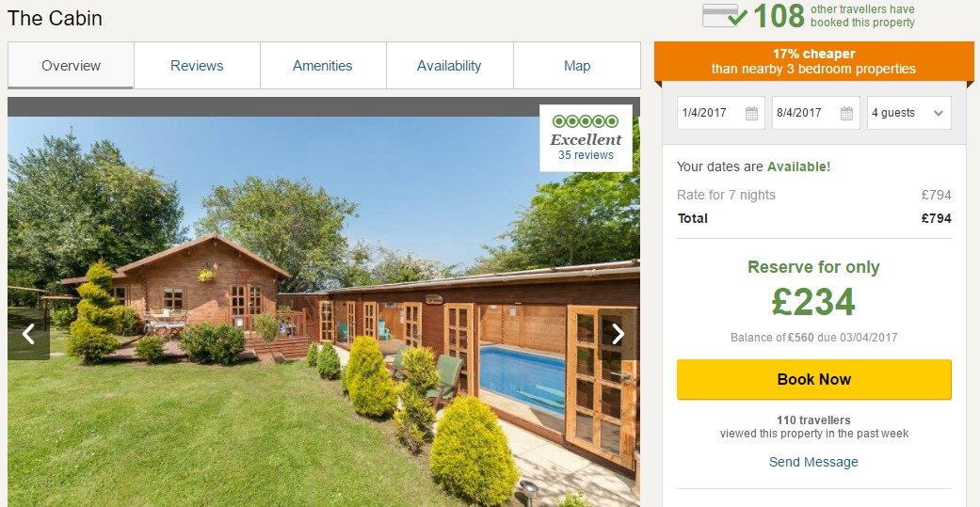980x507 pixels.
Task: Switch to the Reviews tab
Action: tap(197, 66)
